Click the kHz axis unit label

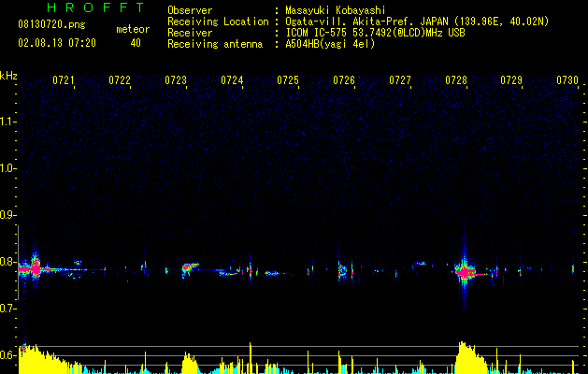tap(8, 76)
